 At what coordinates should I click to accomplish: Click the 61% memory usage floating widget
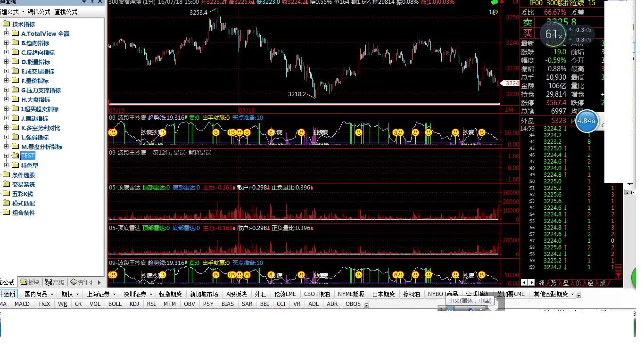[554, 34]
